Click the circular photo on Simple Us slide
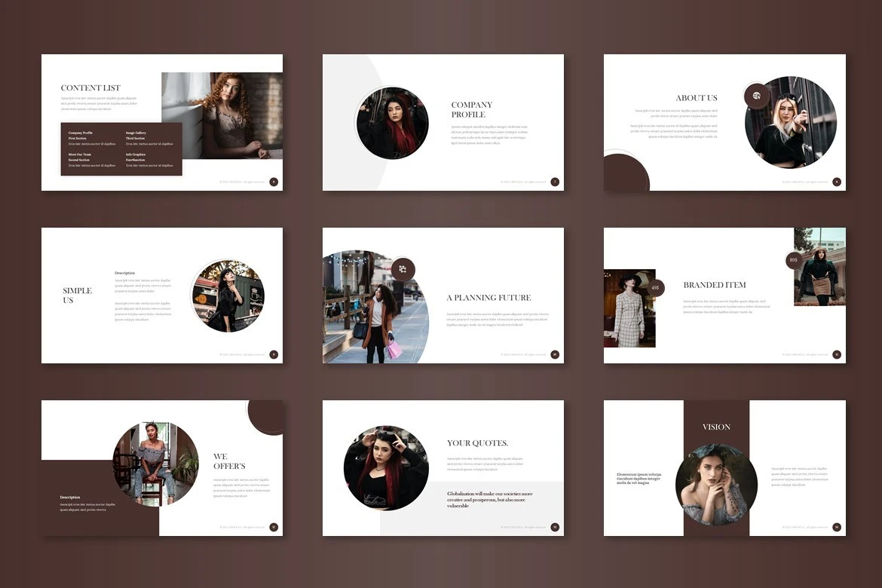The height and width of the screenshot is (588, 882). [x=228, y=296]
